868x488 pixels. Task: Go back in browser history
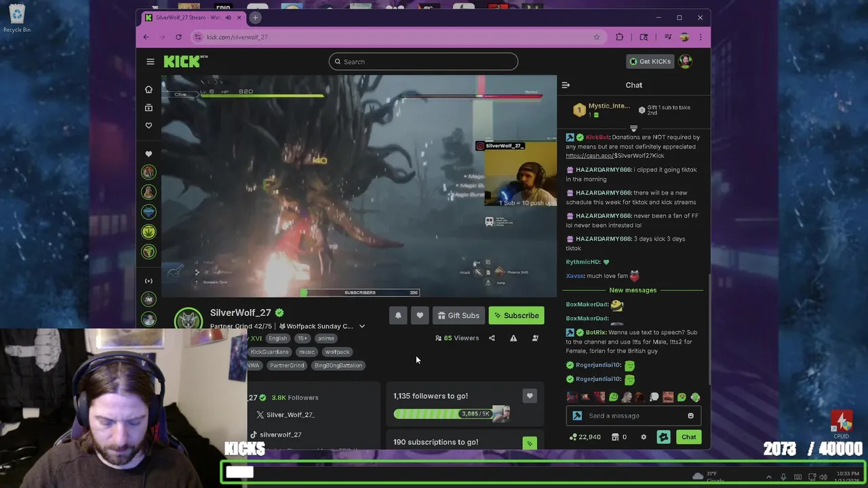click(146, 37)
